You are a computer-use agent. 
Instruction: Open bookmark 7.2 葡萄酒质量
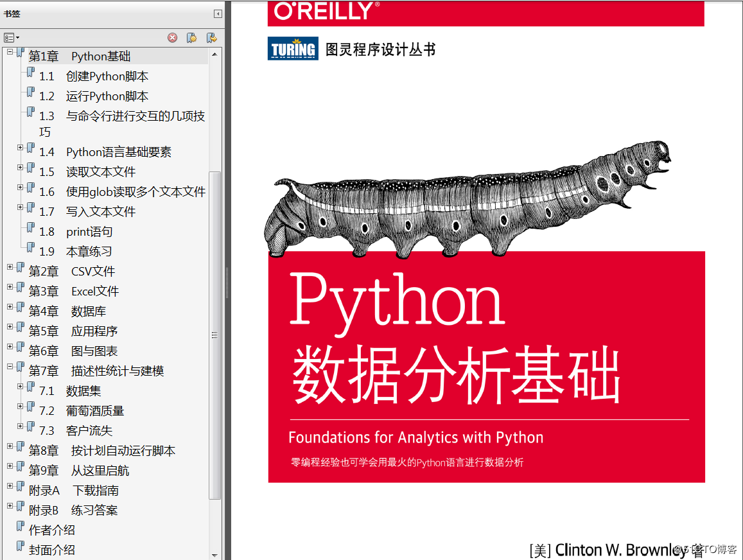pyautogui.click(x=82, y=411)
